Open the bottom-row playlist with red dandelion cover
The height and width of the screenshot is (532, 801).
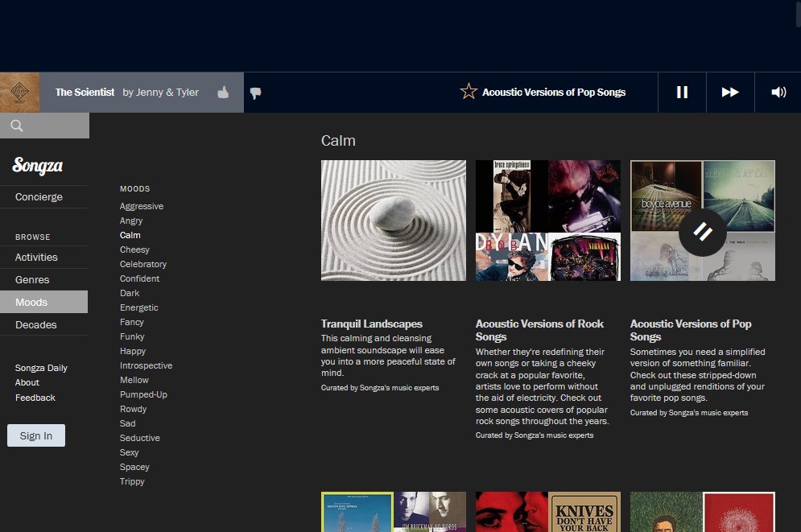click(x=703, y=512)
